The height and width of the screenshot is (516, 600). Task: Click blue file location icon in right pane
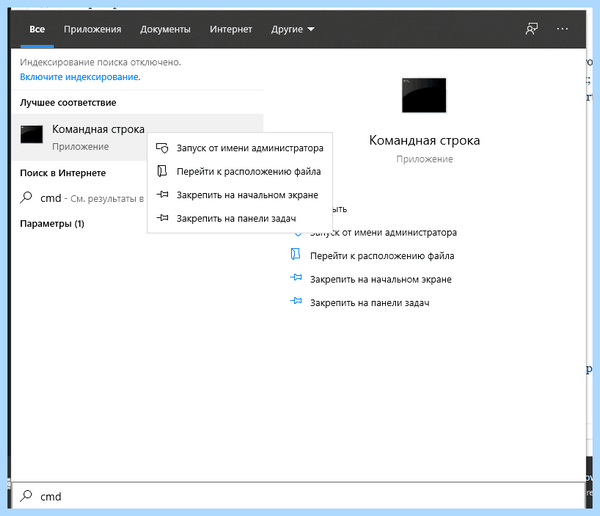(x=295, y=254)
